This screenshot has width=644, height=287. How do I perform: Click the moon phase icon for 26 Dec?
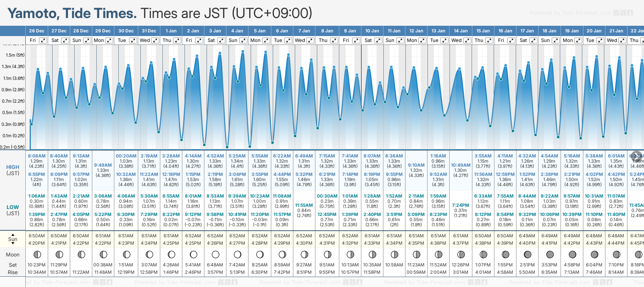(37, 254)
